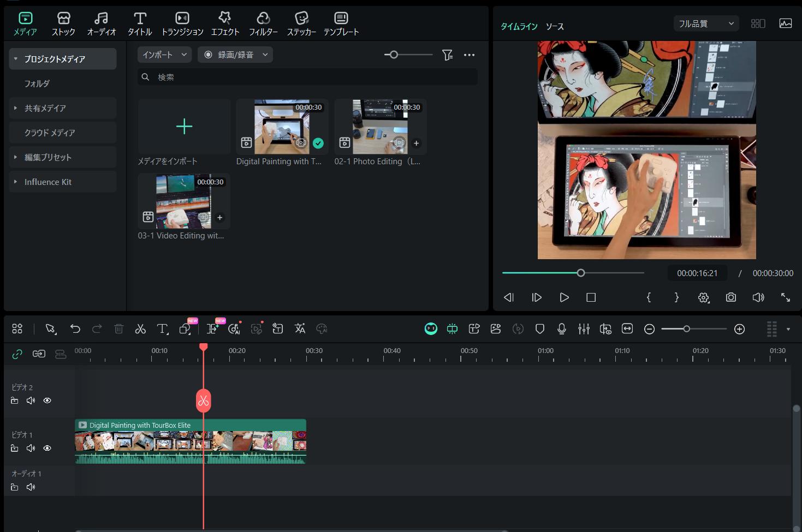
Task: Open the インポート dropdown
Action: pyautogui.click(x=164, y=55)
